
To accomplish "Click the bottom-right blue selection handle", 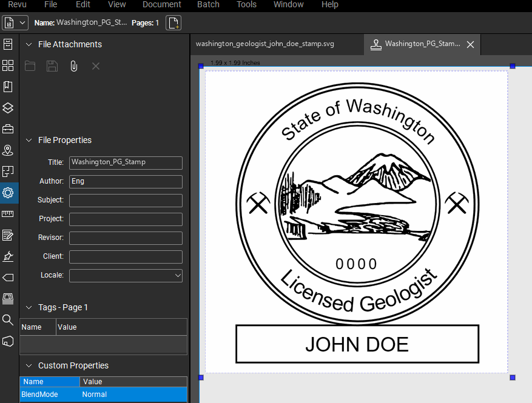I will coord(513,378).
